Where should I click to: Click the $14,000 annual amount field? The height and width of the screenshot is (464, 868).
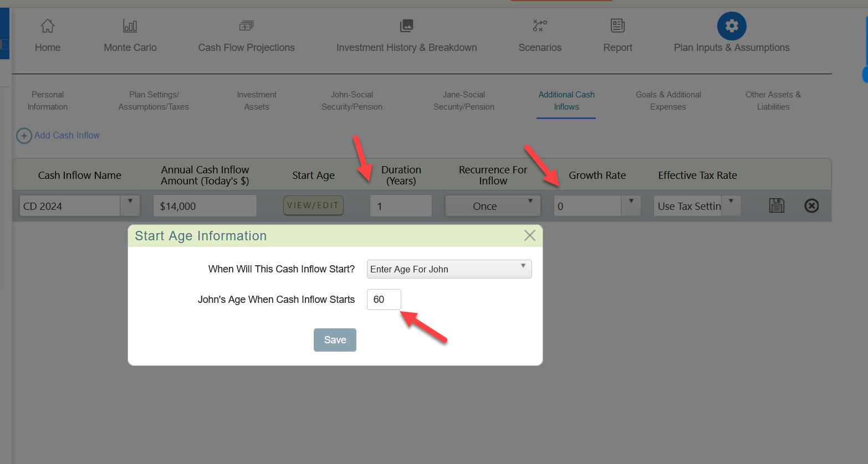(x=205, y=206)
